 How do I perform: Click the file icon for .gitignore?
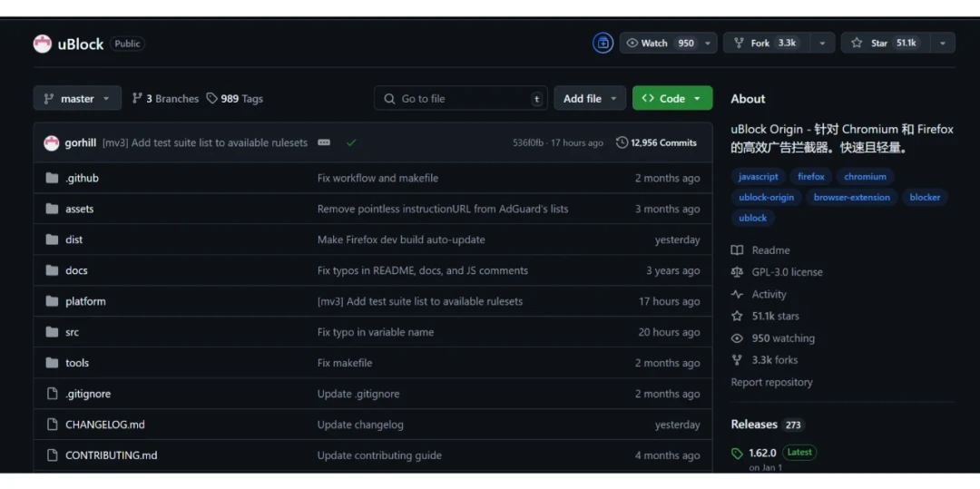point(53,394)
